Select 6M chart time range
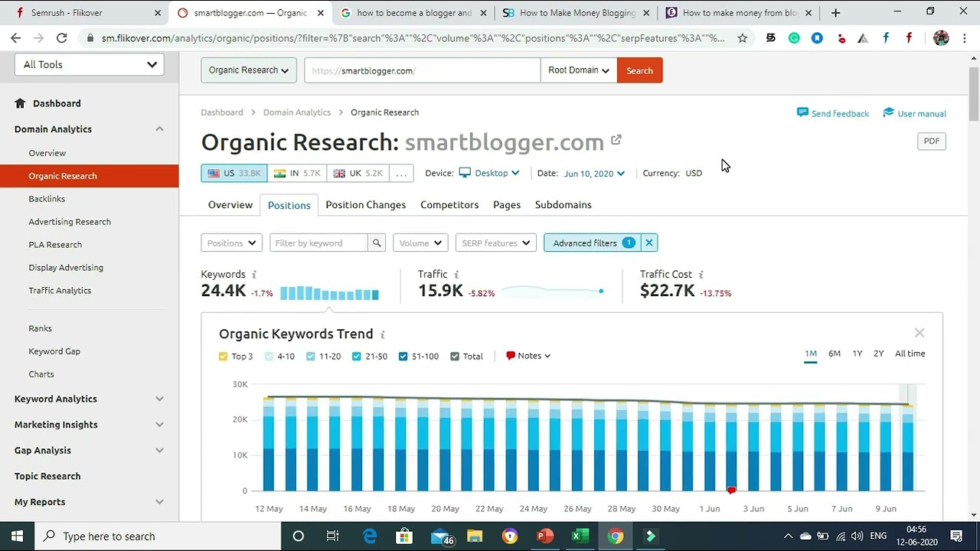Viewport: 980px width, 551px height. click(835, 354)
